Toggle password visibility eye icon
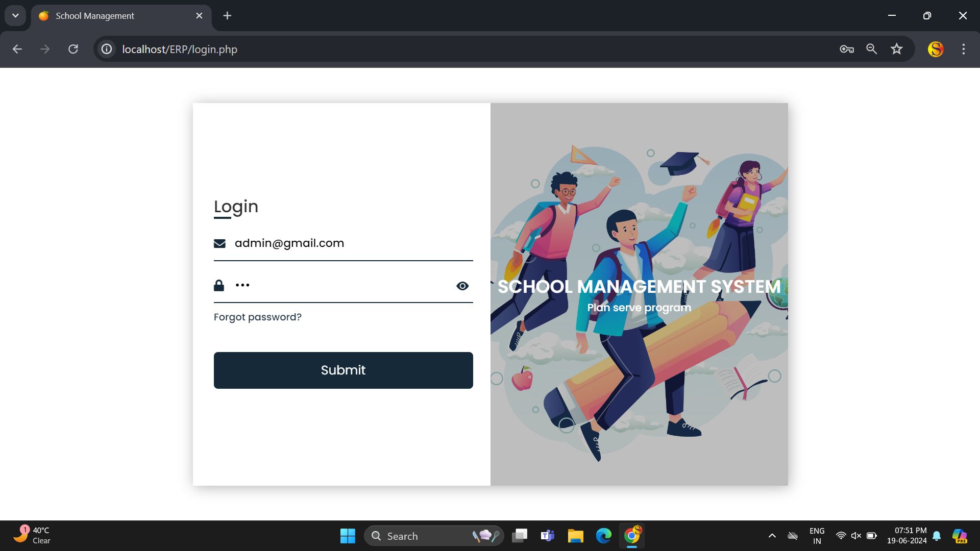This screenshot has width=980, height=551. point(462,286)
